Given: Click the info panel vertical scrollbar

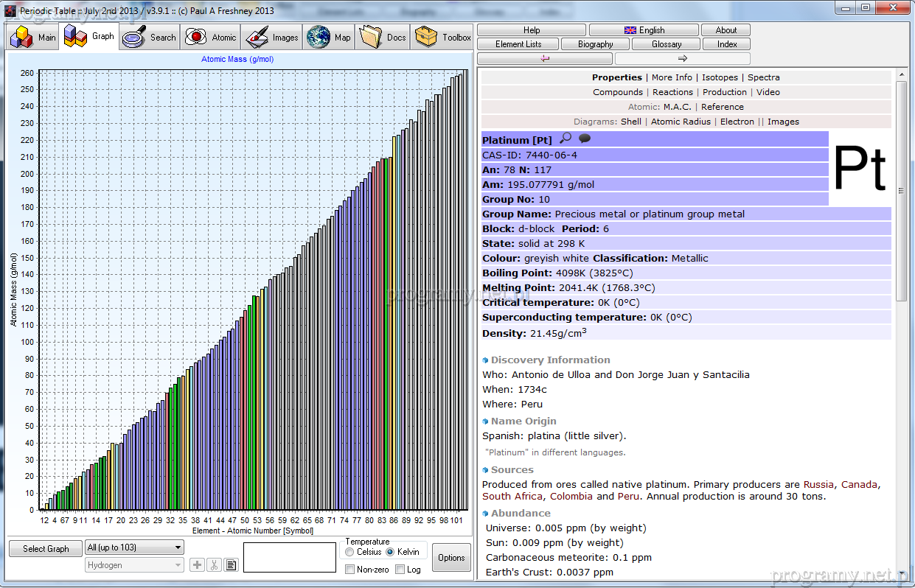Looking at the screenshot, I should pyautogui.click(x=901, y=190).
